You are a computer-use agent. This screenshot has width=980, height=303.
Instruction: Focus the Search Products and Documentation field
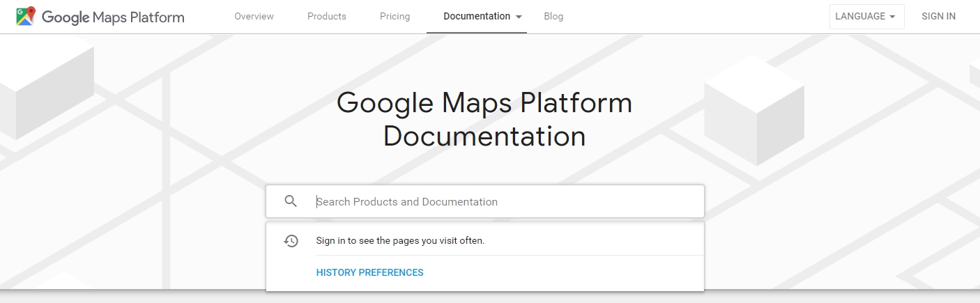pyautogui.click(x=485, y=201)
